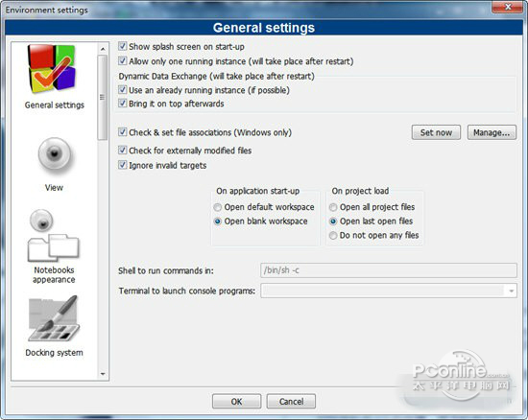Click the sidebar scrollbar thumb
528x420 pixels.
(103, 98)
